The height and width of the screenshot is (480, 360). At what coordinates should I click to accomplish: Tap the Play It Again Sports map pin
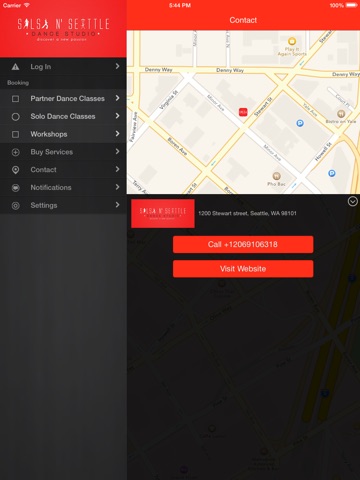[292, 41]
